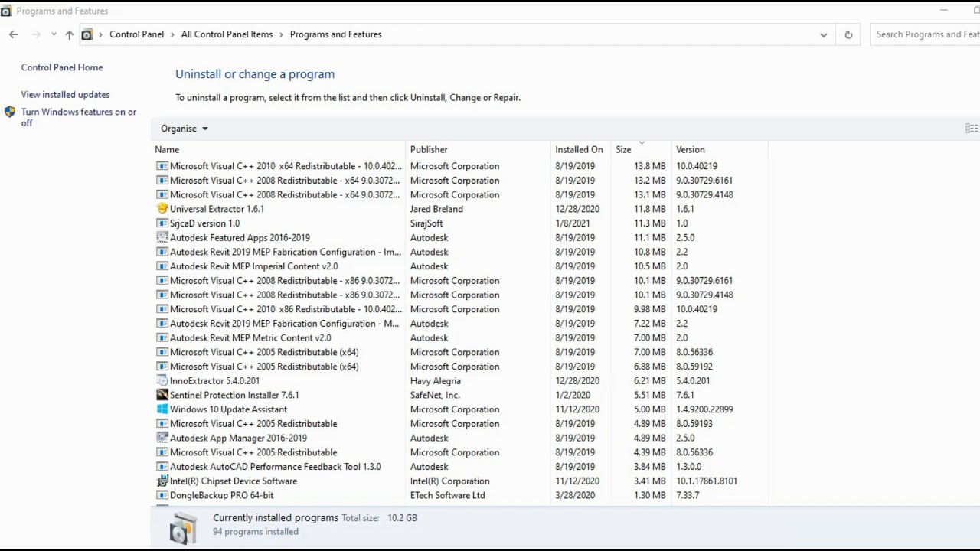Click the Intel(R) Corporation publisher cell

tap(449, 481)
